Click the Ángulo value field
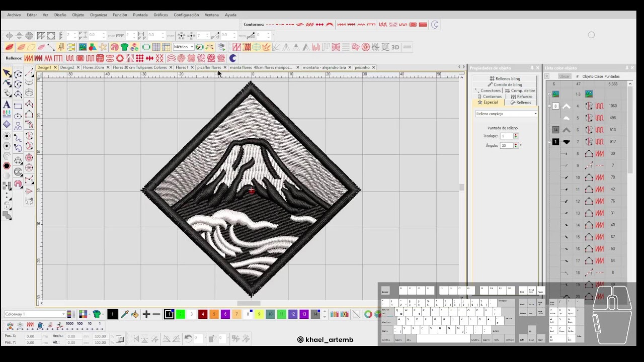644x362 pixels. 506,145
